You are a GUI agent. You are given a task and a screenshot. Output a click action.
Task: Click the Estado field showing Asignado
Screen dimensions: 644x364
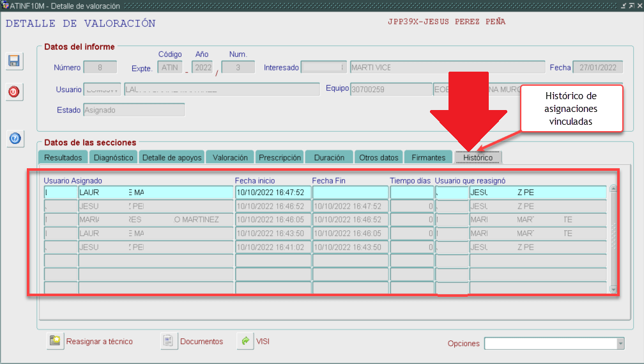click(x=134, y=110)
